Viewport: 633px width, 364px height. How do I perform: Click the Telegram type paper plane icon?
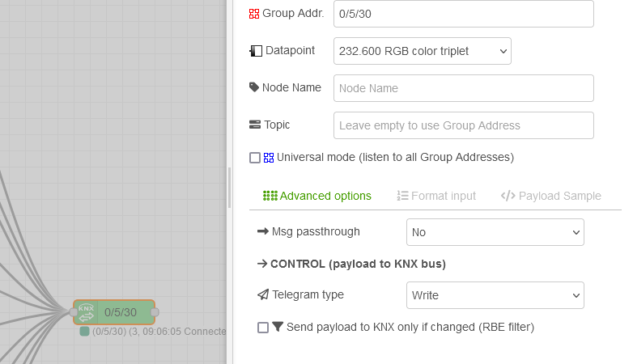click(263, 295)
